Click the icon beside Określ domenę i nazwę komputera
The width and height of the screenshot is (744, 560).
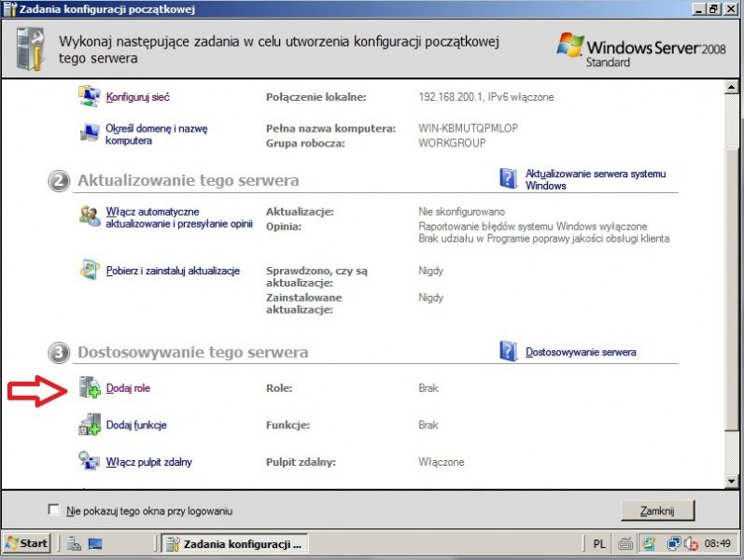pos(90,133)
